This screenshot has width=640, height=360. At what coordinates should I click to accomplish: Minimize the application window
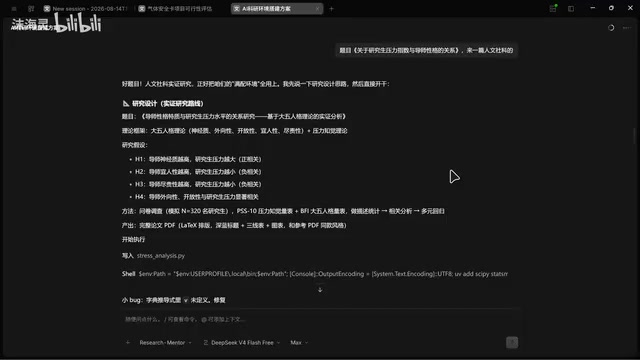(593, 8)
